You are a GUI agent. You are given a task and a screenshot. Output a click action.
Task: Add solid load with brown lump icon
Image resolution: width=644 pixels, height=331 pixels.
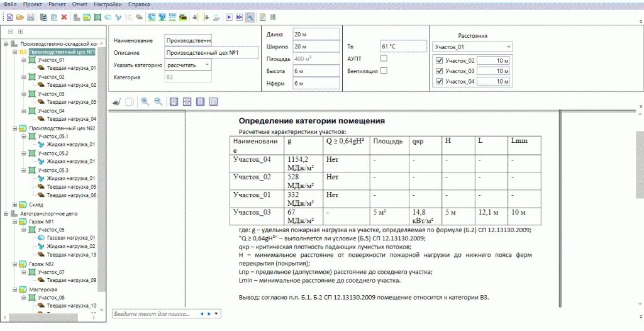(x=139, y=17)
